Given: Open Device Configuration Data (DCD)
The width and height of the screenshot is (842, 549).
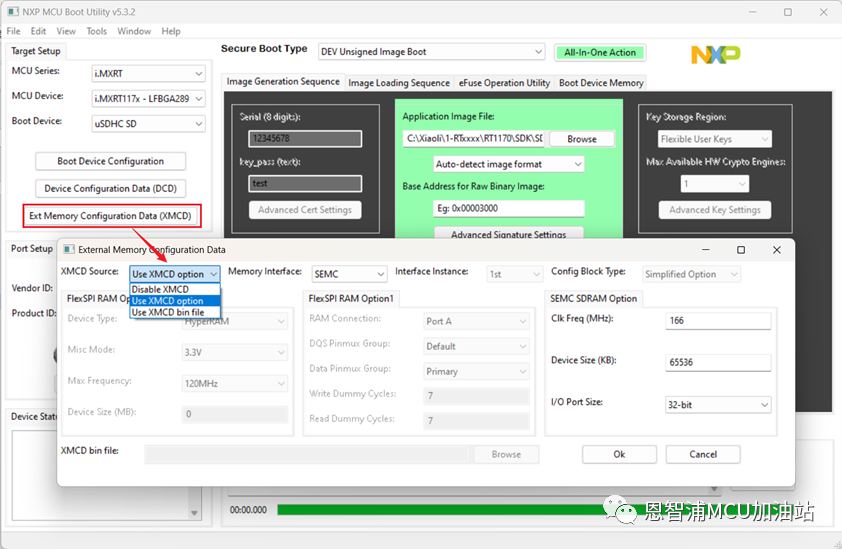Looking at the screenshot, I should click(111, 189).
